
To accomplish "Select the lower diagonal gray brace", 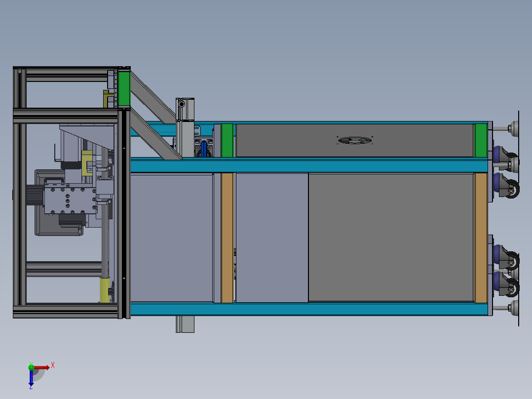I will (x=156, y=134).
